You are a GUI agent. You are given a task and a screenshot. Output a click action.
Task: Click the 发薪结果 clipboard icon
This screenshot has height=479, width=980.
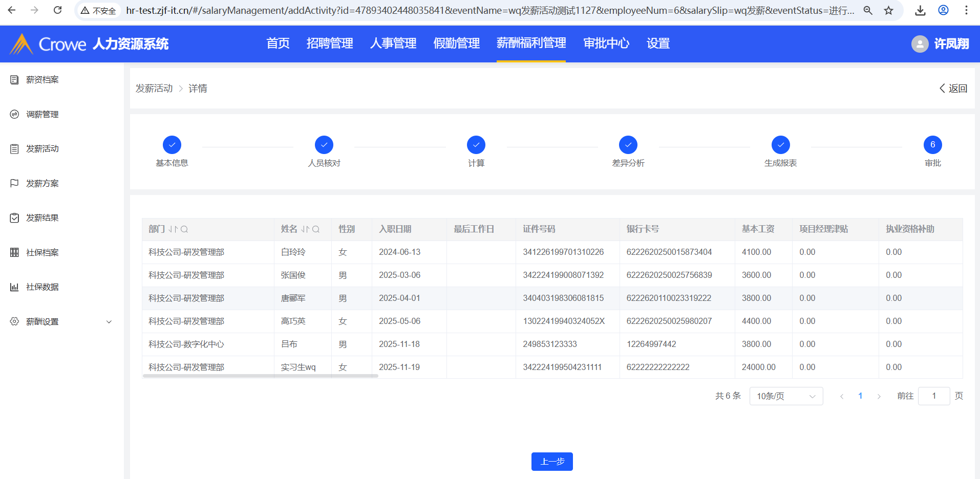pyautogui.click(x=14, y=218)
